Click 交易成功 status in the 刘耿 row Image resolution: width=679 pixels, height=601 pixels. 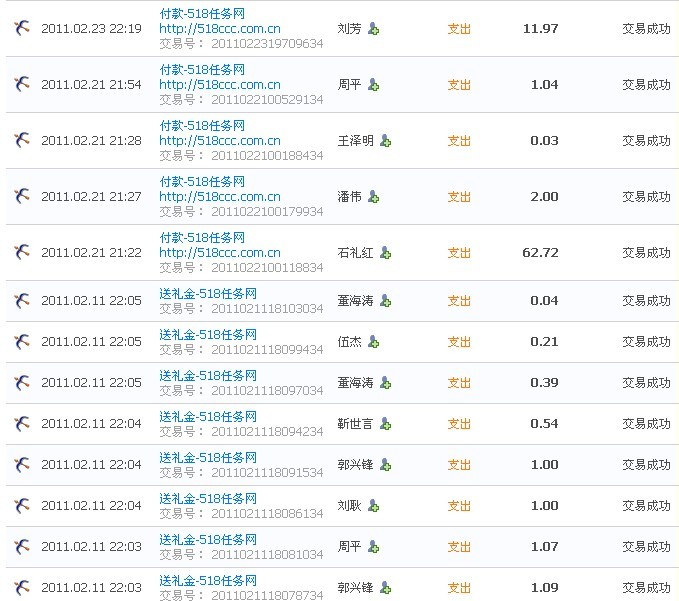pos(646,506)
